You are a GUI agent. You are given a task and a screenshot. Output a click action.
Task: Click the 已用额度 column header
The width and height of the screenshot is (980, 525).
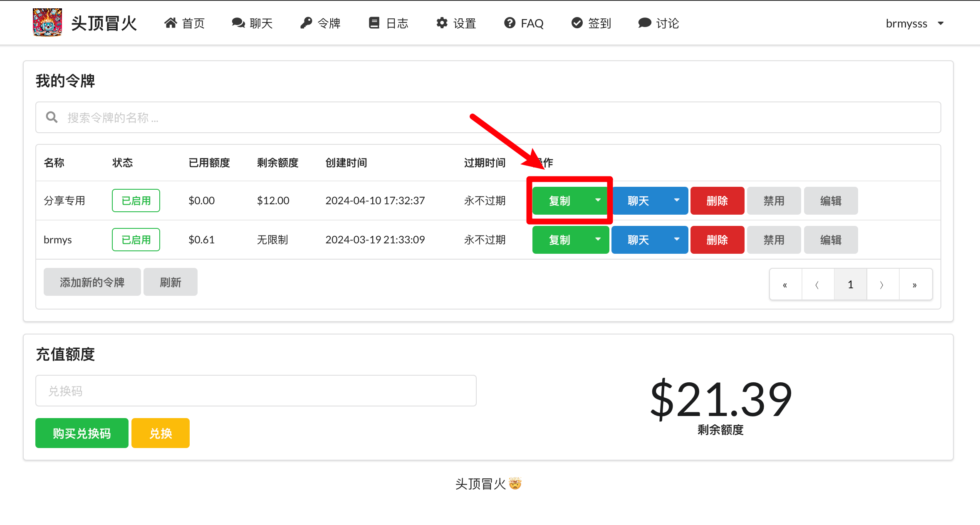(209, 163)
